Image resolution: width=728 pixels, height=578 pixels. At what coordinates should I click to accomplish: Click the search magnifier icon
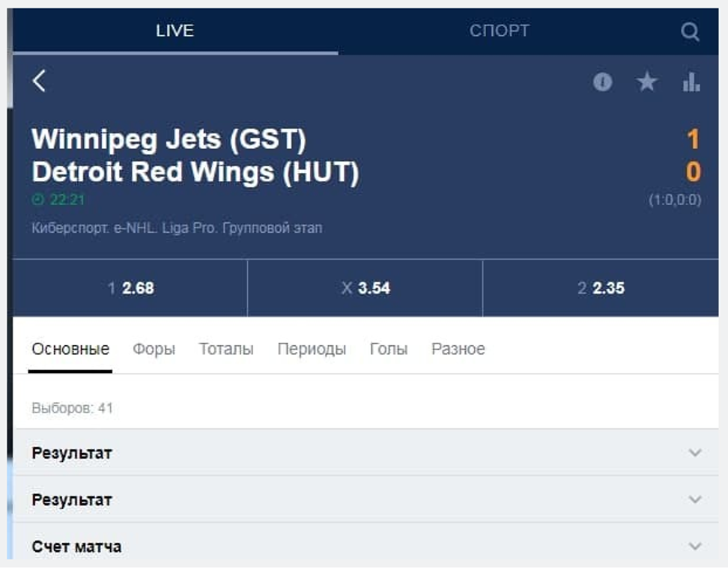690,31
